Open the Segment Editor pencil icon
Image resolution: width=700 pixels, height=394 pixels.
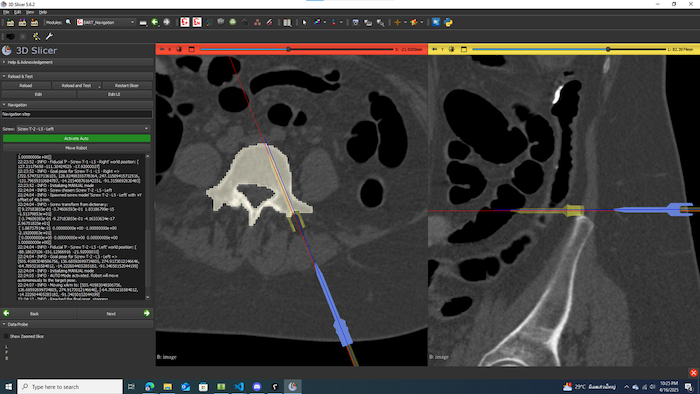point(269,22)
